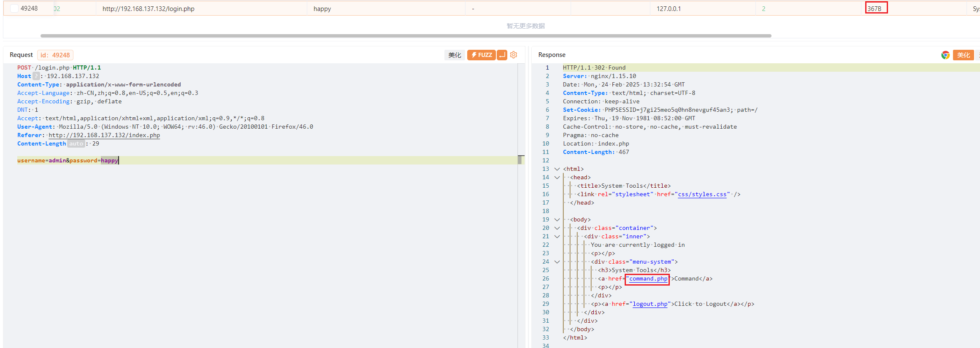Click the css/styles.css stylesheet link
The height and width of the screenshot is (348, 980).
702,194
